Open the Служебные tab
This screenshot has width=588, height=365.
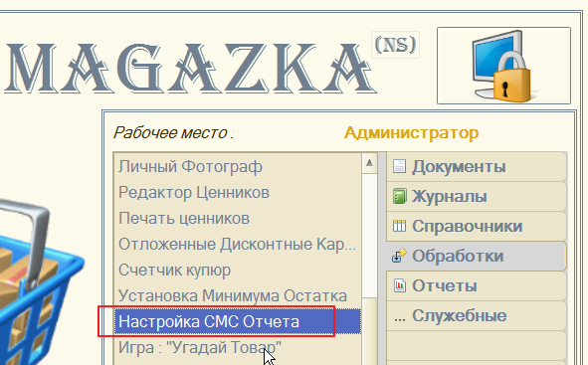click(477, 315)
